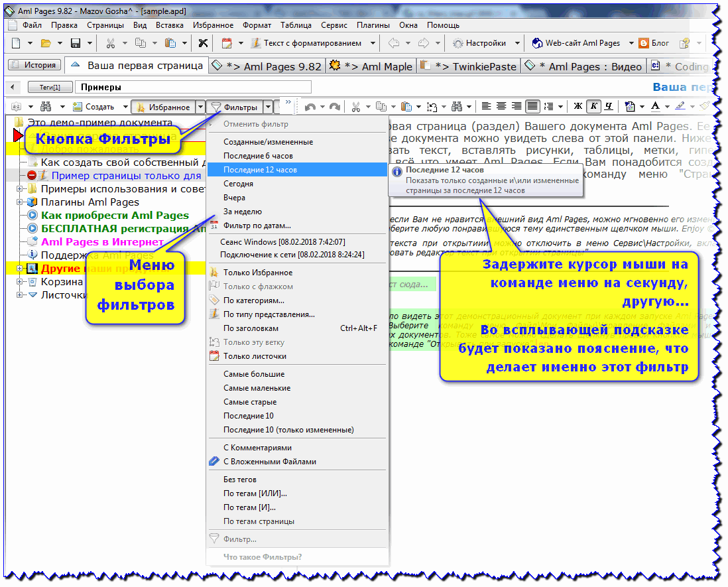Click the a-z sort icon in the tree toolbar
Image resolution: width=728 pixels, height=587 pixels.
coord(17,107)
